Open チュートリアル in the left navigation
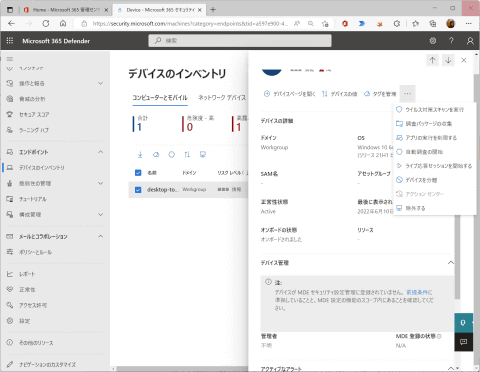 pos(33,199)
